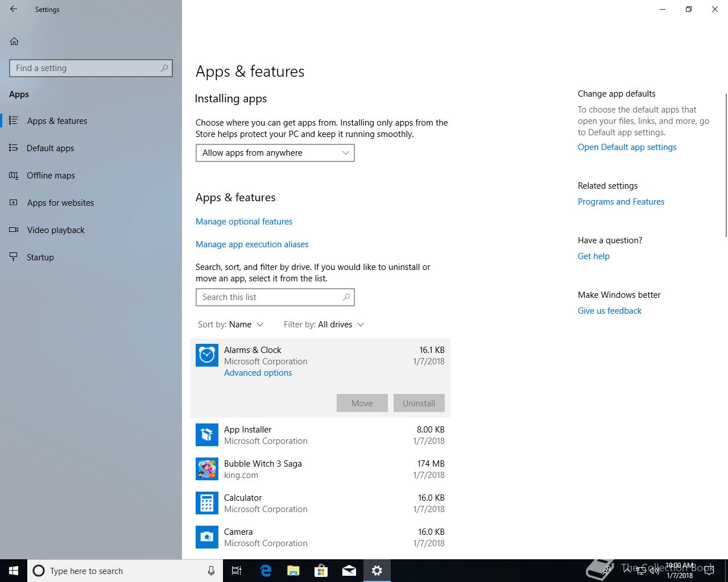The image size is (728, 582).
Task: Click the microphone icon in taskbar search
Action: click(211, 571)
